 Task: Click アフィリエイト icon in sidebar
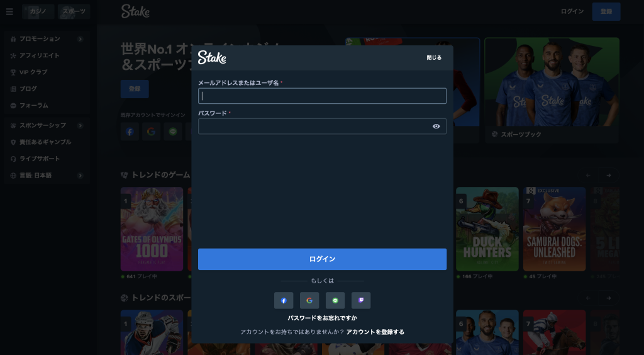(x=13, y=55)
